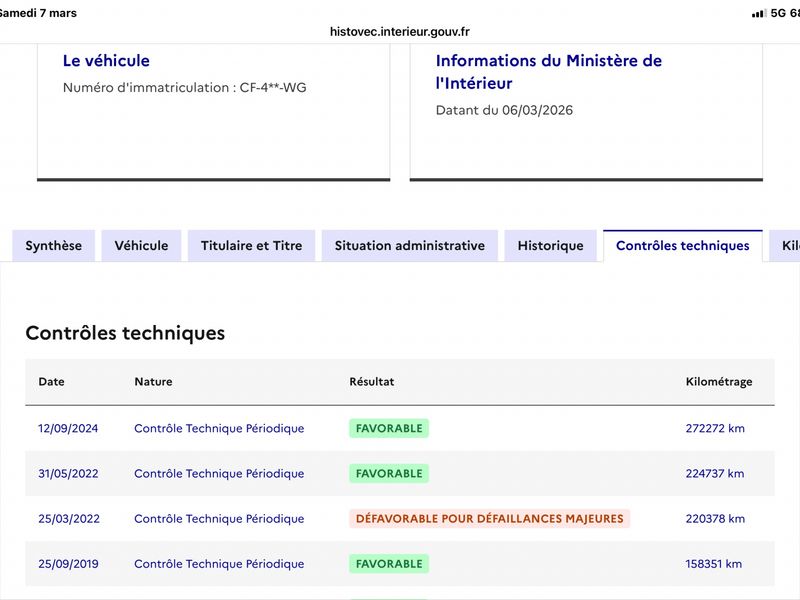Click the 25/09/2019 inspection date
Screen dimensions: 800x600
[68, 564]
